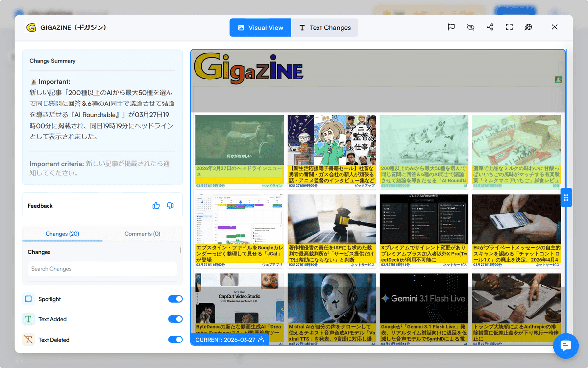This screenshot has height=368, width=588.
Task: Open the live page via globe icon
Action: point(528,27)
